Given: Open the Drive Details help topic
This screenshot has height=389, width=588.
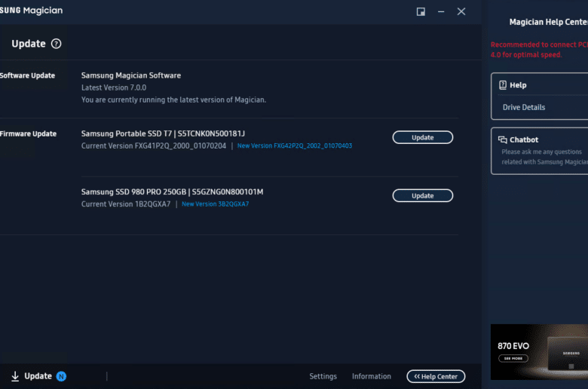Looking at the screenshot, I should (x=524, y=107).
